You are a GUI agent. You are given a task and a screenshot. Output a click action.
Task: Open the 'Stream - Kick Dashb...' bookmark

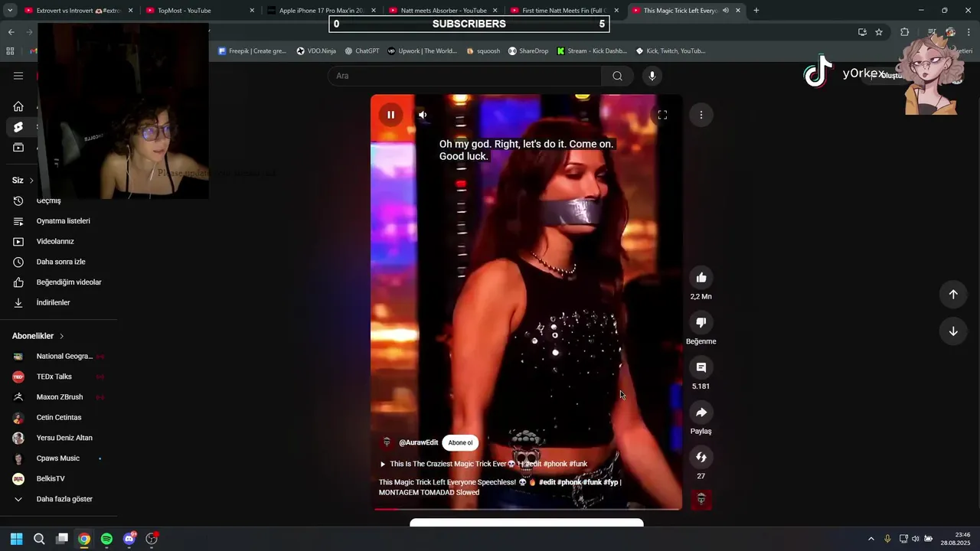click(x=592, y=51)
